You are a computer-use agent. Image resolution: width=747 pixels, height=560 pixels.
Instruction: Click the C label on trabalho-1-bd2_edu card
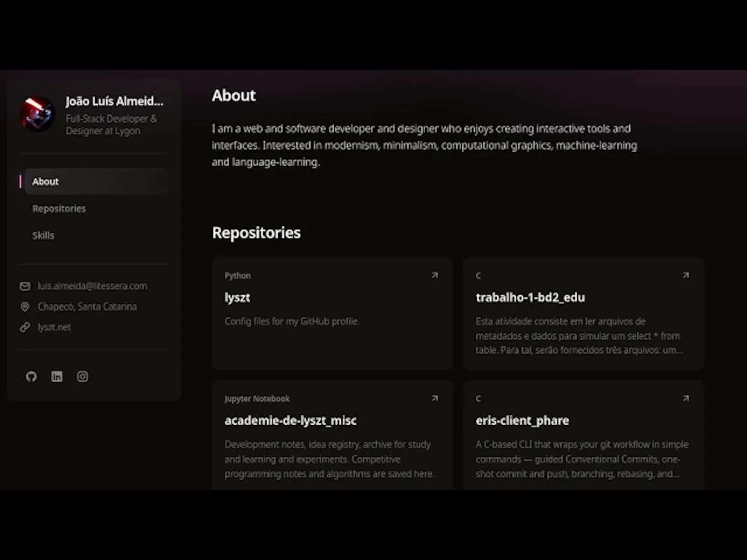(x=478, y=276)
